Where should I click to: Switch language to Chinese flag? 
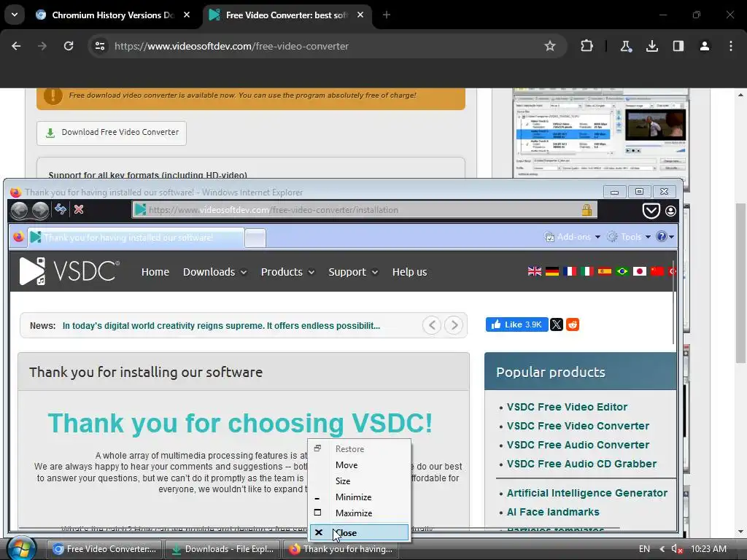coord(657,271)
